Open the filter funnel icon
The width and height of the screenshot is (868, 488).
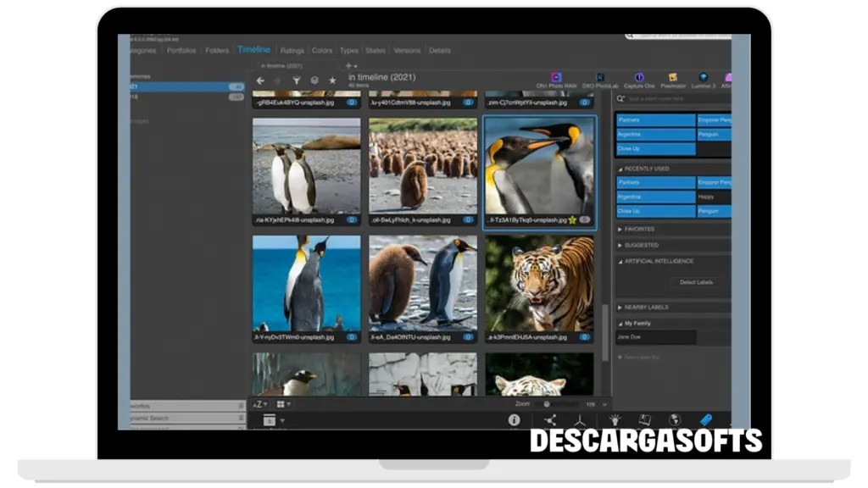coord(297,80)
